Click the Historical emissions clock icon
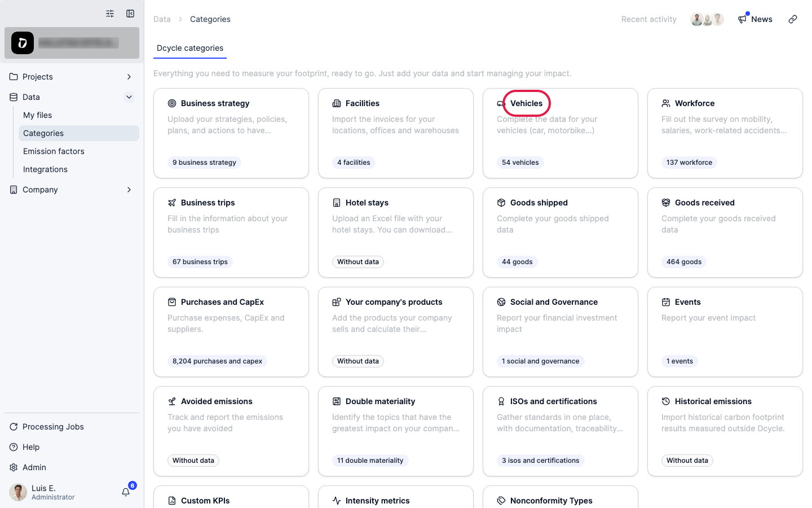Viewport: 812px width, 508px height. click(x=666, y=401)
